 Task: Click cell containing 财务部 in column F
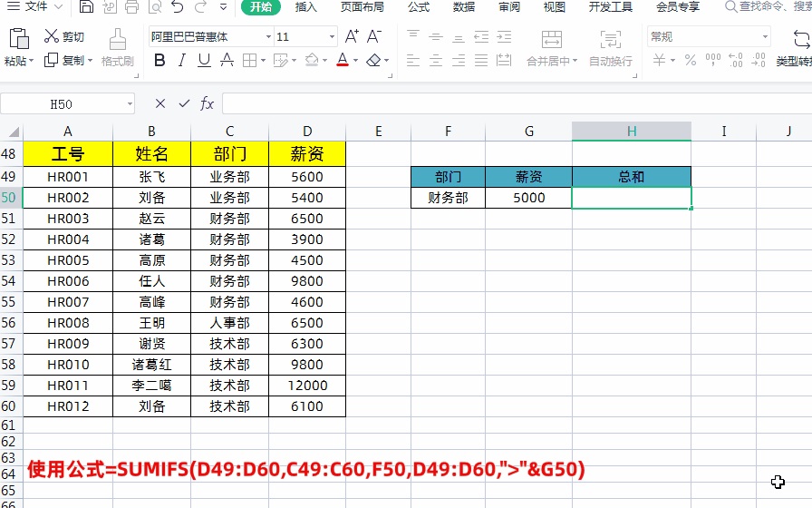click(x=448, y=198)
